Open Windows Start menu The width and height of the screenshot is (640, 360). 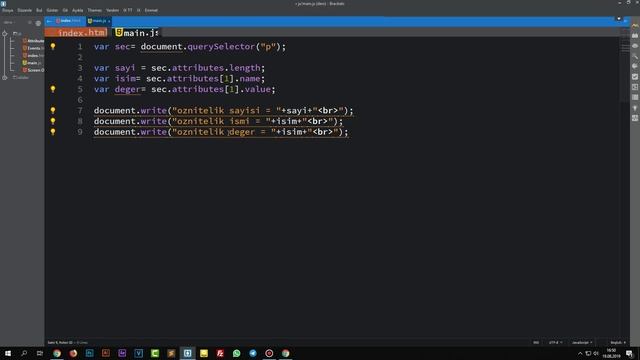(8, 353)
